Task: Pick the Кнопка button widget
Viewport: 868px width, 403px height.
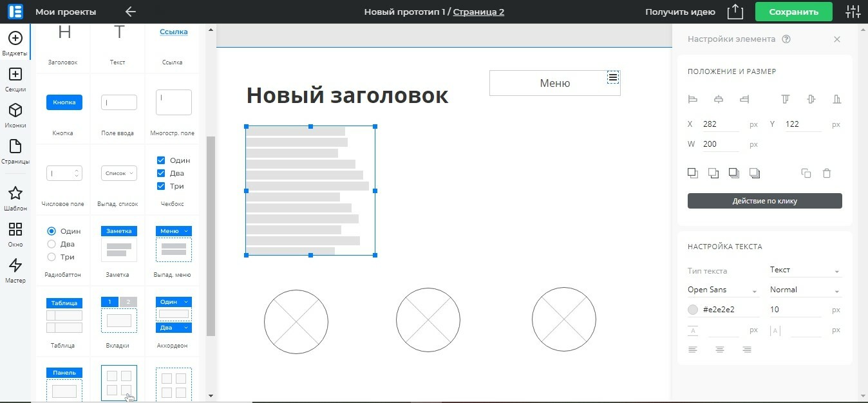Action: (64, 109)
